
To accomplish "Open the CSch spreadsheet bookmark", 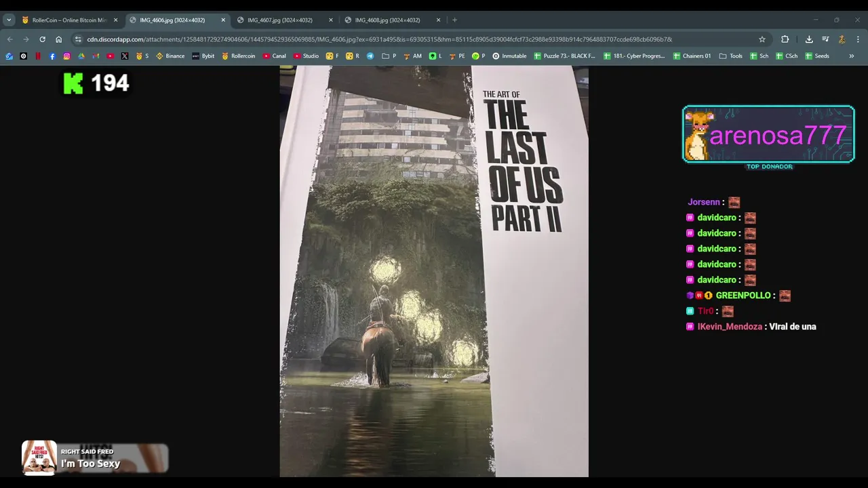I will (787, 56).
